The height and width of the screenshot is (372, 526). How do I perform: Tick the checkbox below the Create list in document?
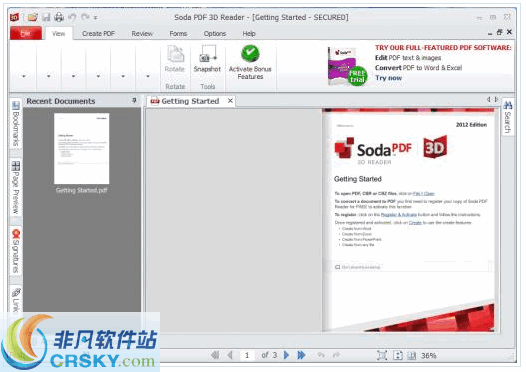337,267
